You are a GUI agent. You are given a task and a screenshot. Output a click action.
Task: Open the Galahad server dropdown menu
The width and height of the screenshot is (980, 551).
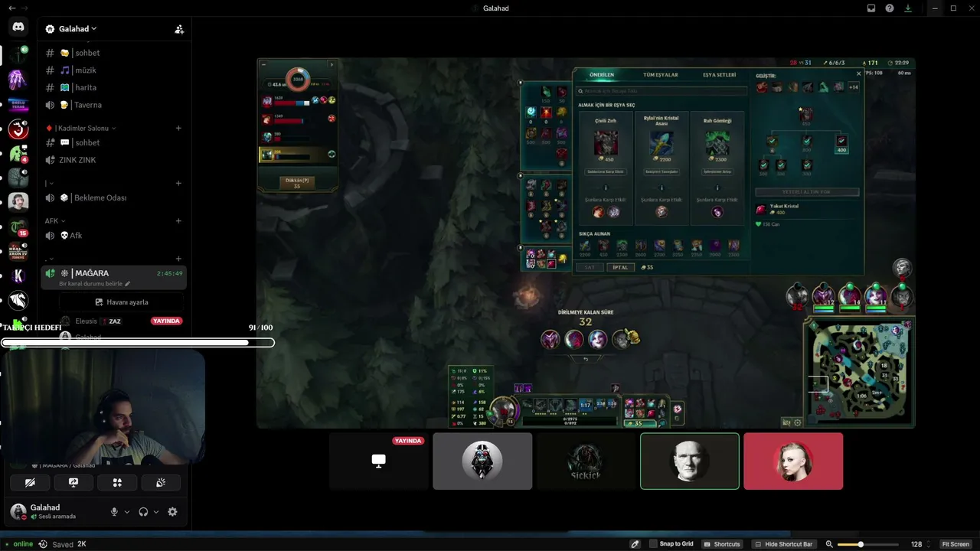77,29
